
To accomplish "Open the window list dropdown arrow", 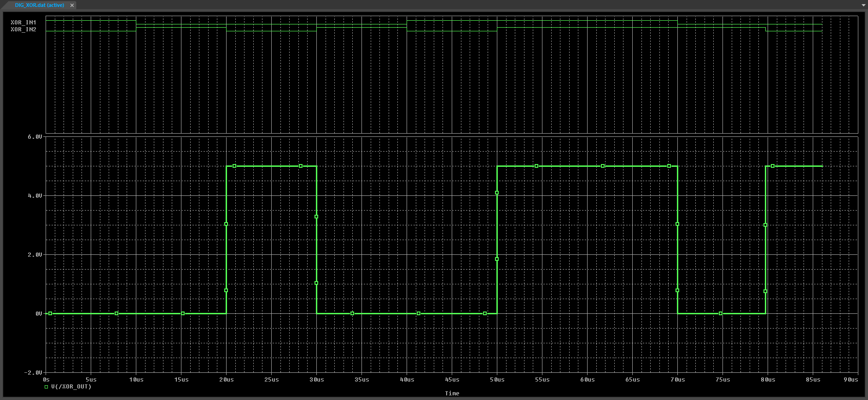I will pos(863,5).
